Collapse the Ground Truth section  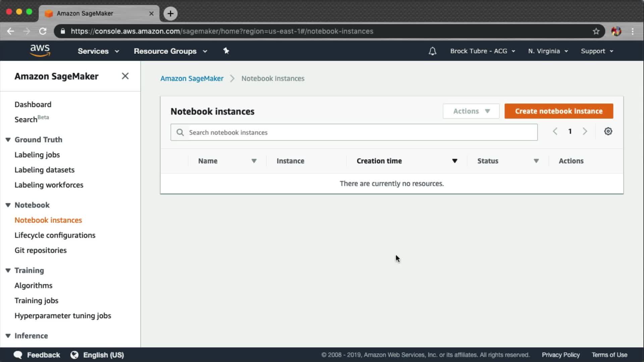(8, 140)
